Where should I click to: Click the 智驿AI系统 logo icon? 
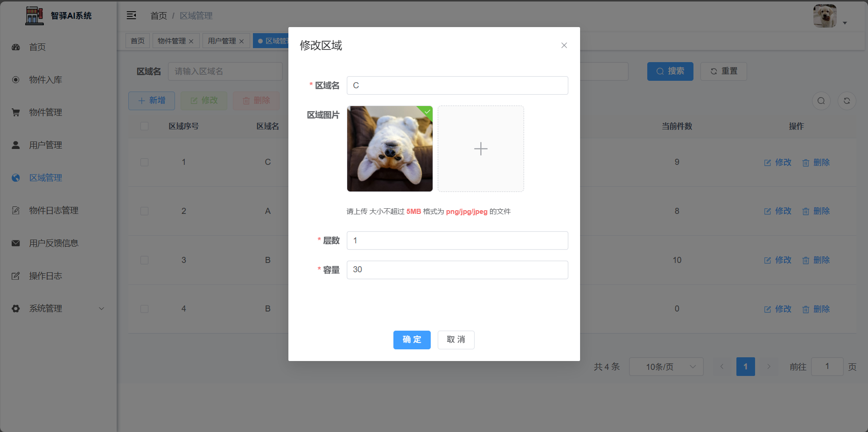coord(34,15)
